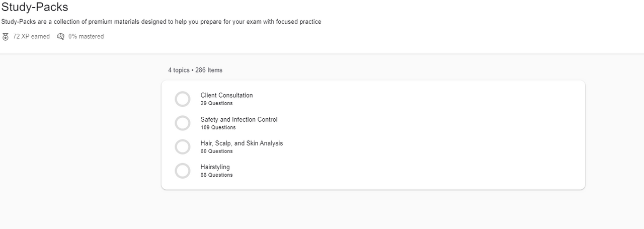Screen dimensions: 644x229
Task: Open the Safety and Infection Control topic
Action: (x=238, y=119)
